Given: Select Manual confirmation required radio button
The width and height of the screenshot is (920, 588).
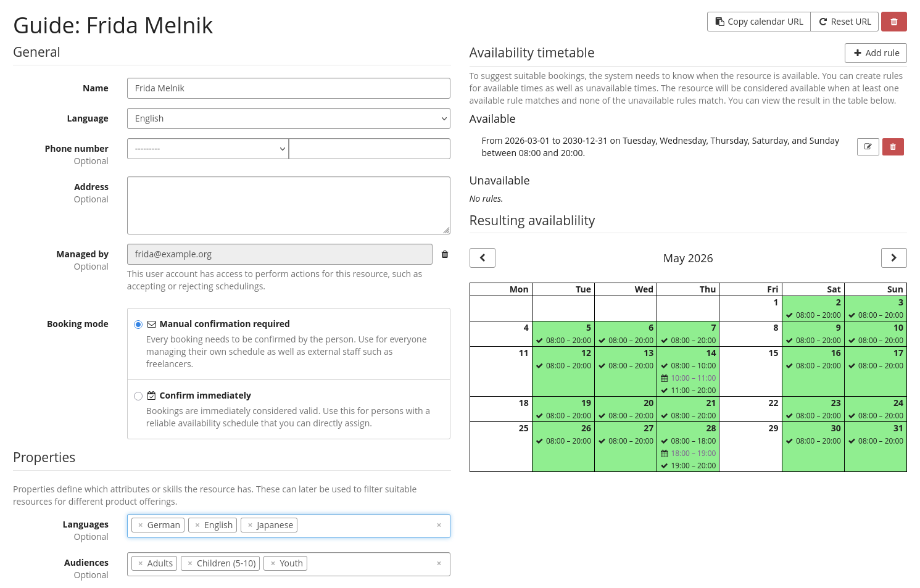Looking at the screenshot, I should [x=138, y=325].
